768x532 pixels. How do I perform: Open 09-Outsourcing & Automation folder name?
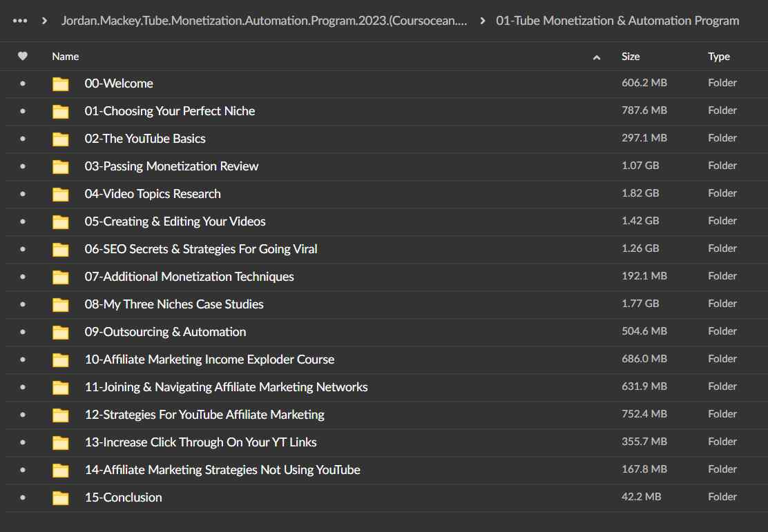165,332
